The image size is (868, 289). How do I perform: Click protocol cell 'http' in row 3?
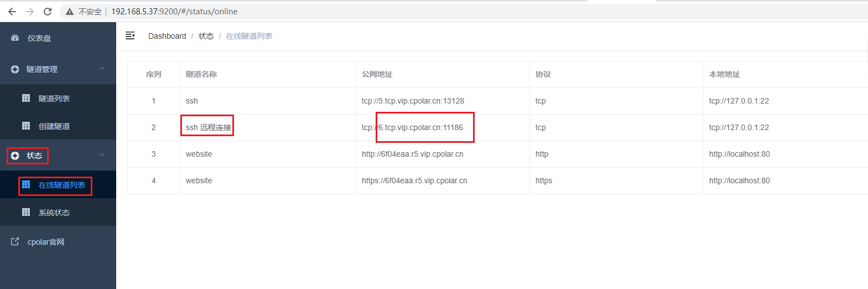(542, 154)
